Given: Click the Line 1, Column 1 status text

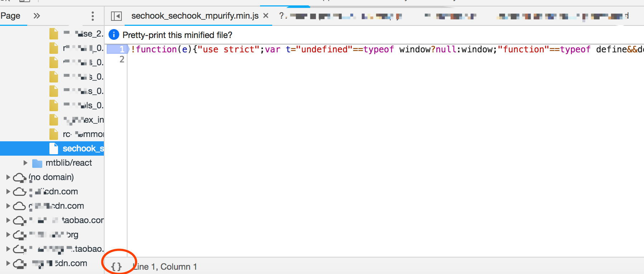Looking at the screenshot, I should tap(165, 266).
